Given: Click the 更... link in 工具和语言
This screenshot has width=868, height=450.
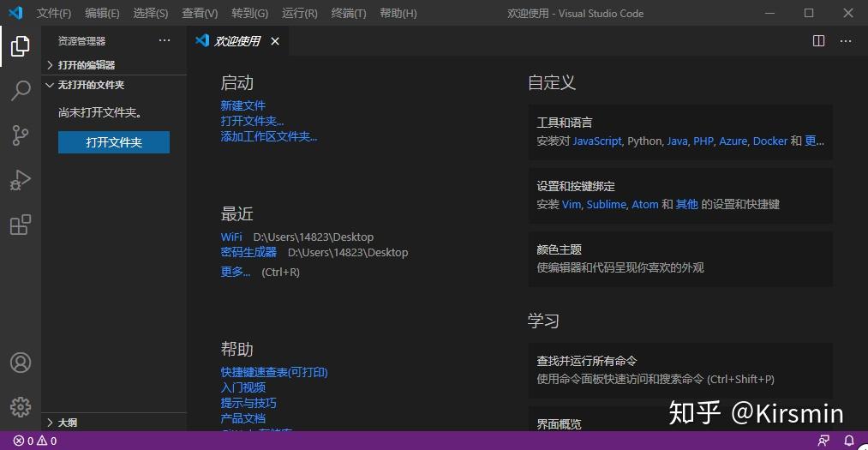Looking at the screenshot, I should (x=814, y=141).
